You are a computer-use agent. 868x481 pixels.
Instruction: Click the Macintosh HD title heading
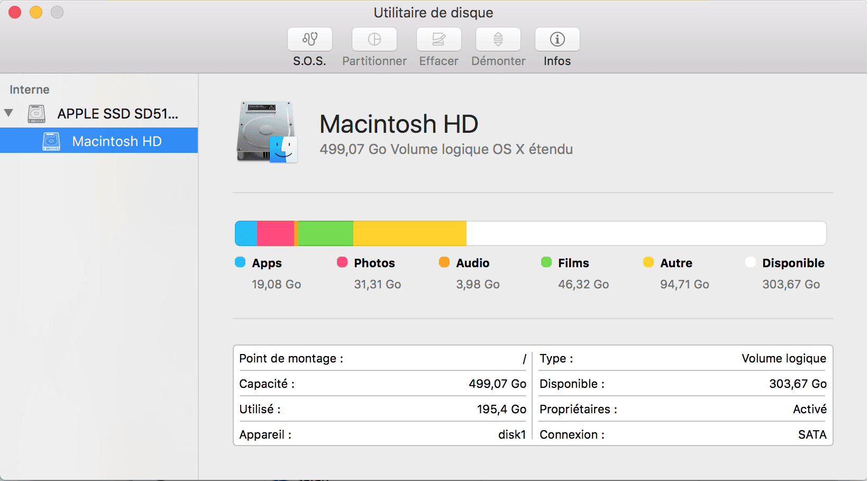(x=399, y=124)
